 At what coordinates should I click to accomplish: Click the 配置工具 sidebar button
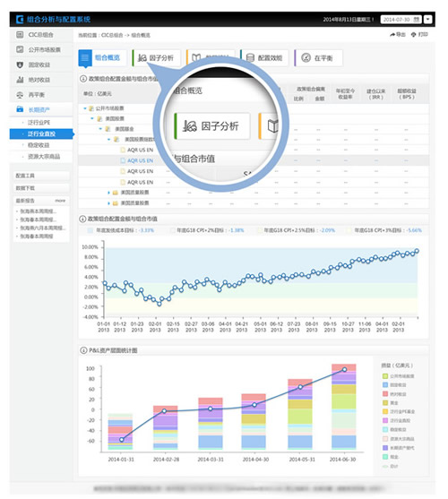pyautogui.click(x=41, y=176)
